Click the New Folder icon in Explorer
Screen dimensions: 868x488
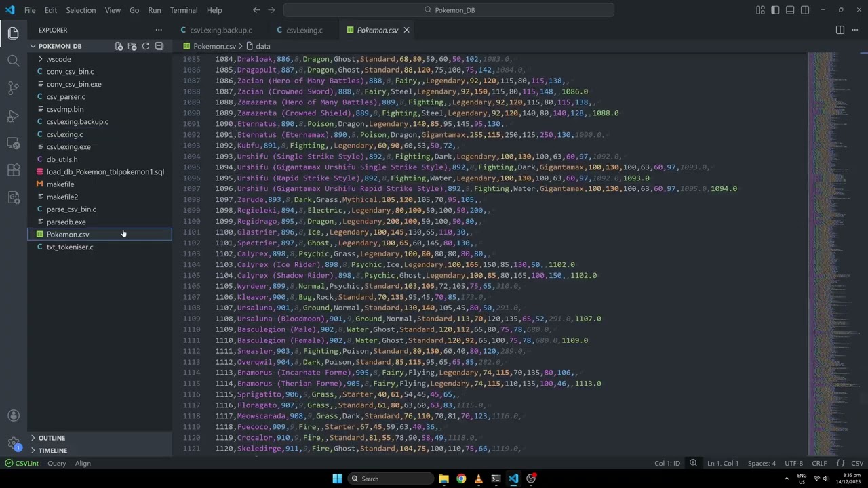click(132, 46)
